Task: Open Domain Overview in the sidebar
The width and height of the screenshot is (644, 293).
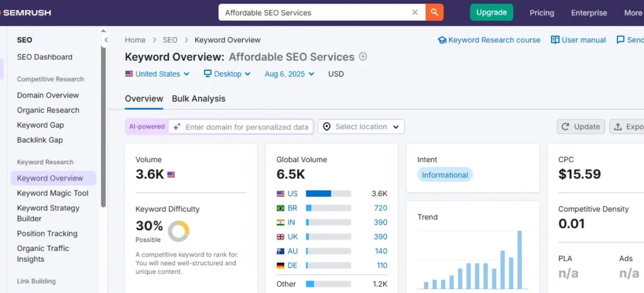Action: 48,95
